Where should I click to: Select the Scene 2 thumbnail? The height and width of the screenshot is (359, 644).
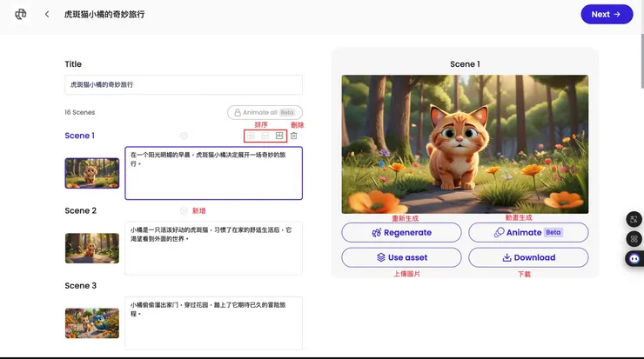92,249
